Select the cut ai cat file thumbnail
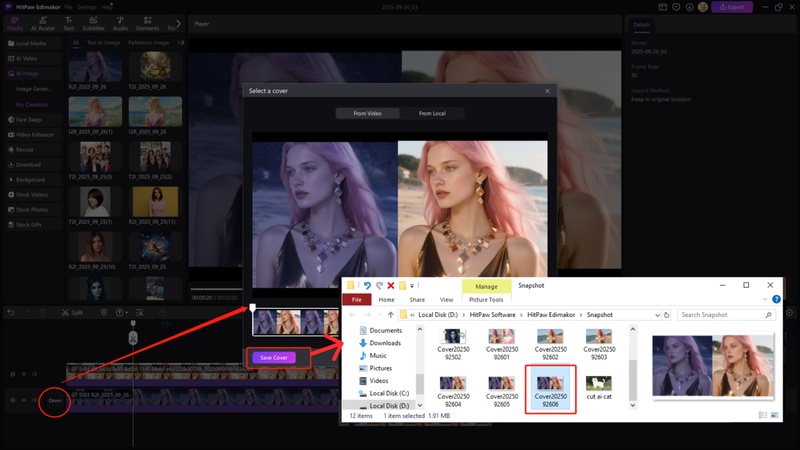Image resolution: width=800 pixels, height=450 pixels. coord(600,384)
